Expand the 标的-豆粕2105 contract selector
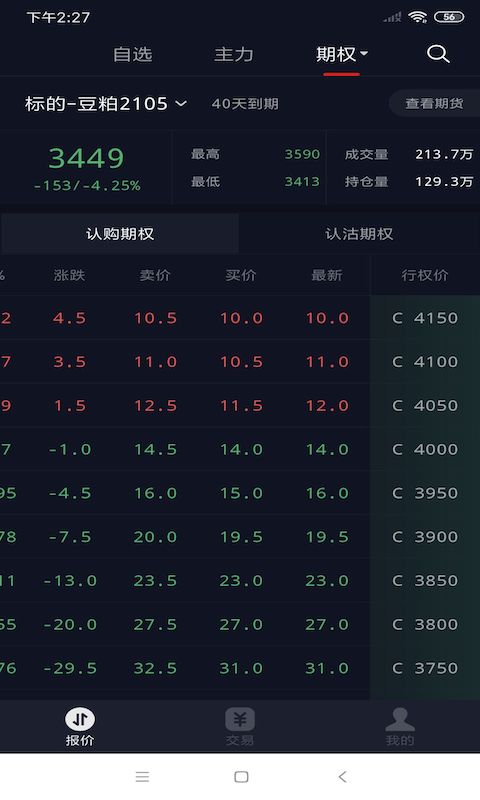This screenshot has width=480, height=800. coord(106,104)
